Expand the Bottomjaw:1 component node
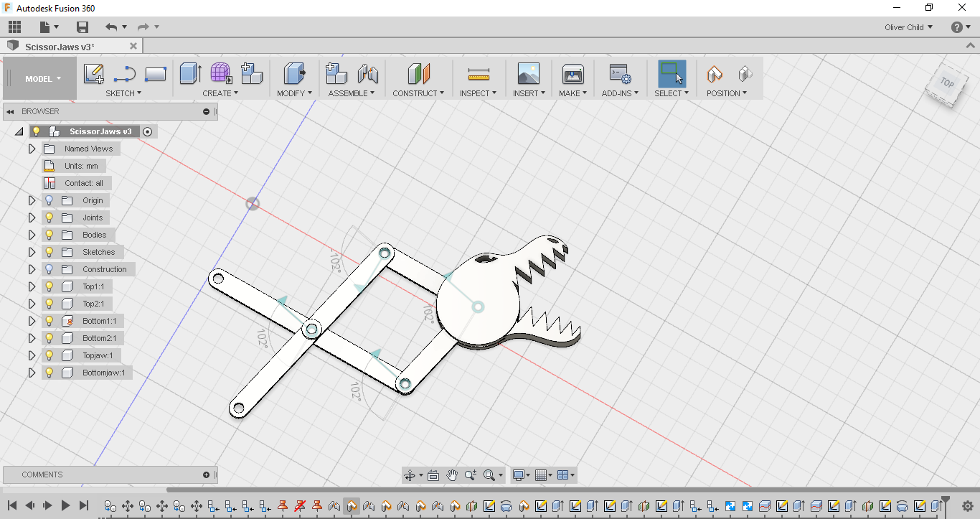 (32, 373)
